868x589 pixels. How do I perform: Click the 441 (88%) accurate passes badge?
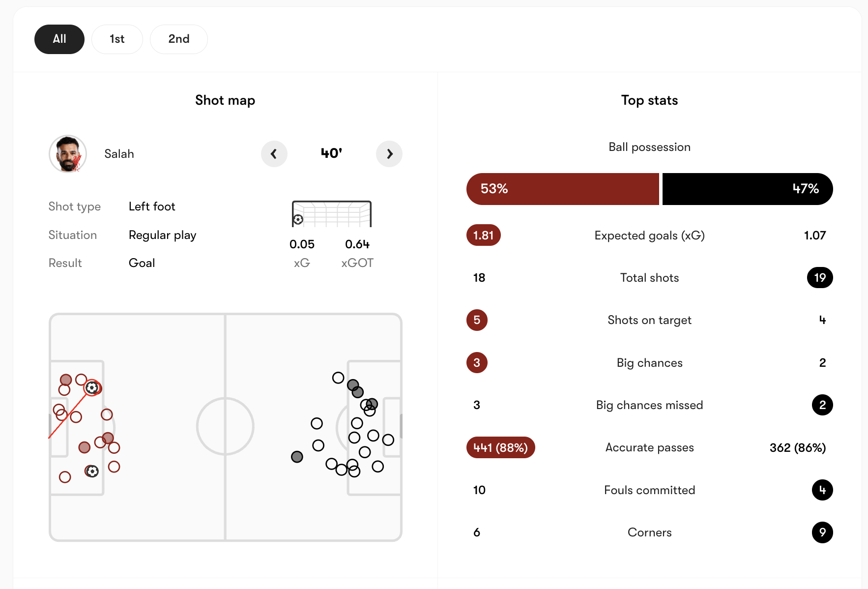500,447
